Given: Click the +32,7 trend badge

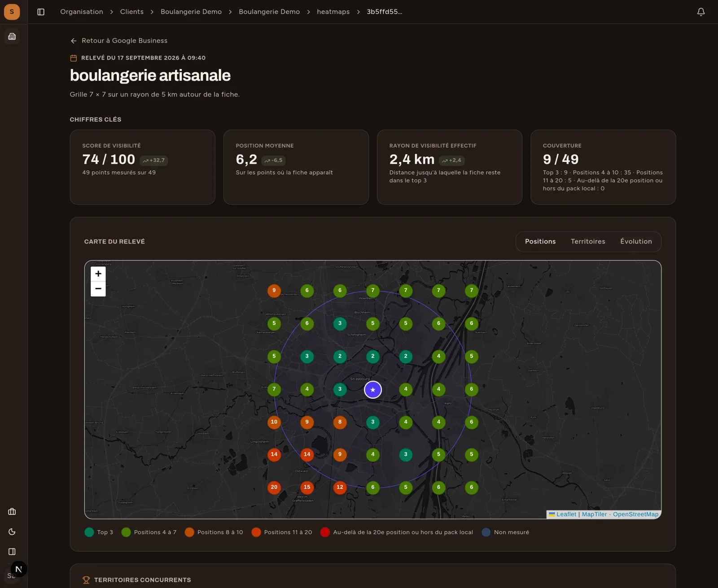Looking at the screenshot, I should [154, 160].
